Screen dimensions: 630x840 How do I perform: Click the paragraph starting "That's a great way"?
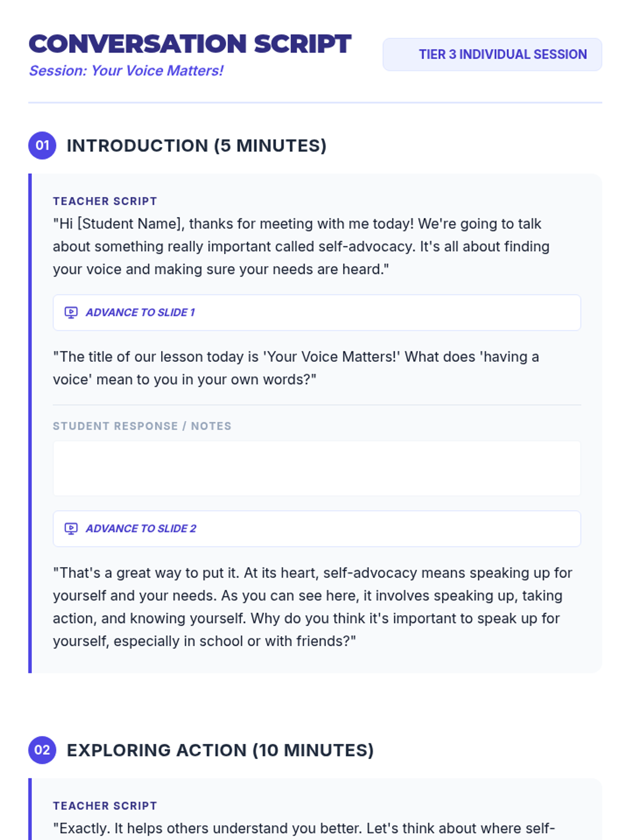coord(312,607)
